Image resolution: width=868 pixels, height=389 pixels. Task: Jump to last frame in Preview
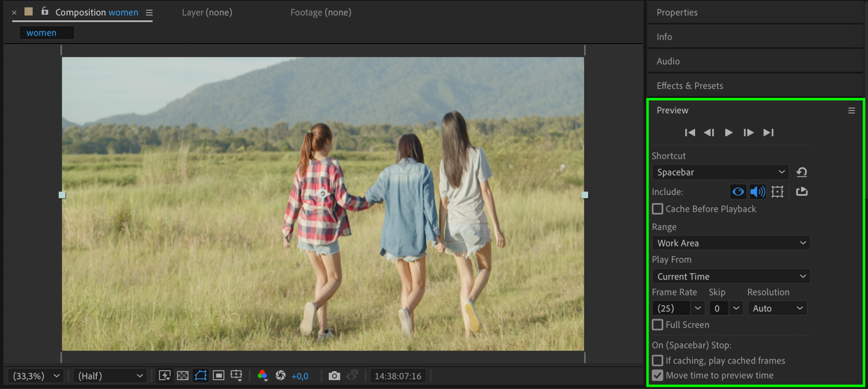point(768,133)
